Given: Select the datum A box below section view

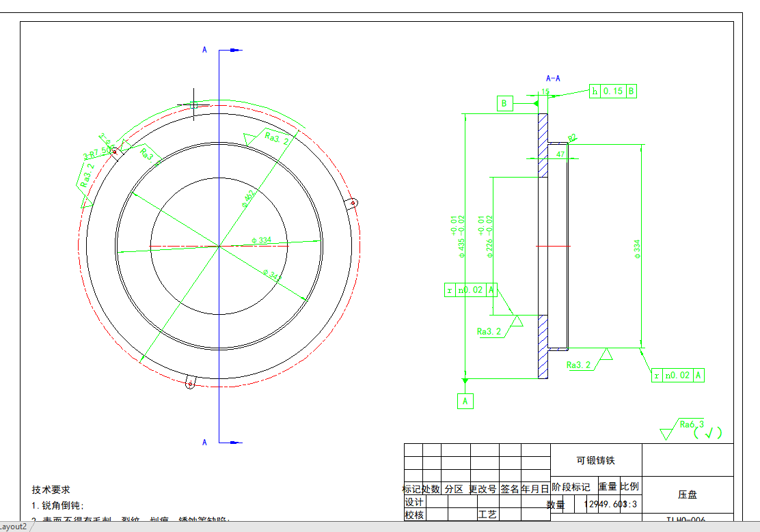Looking at the screenshot, I should tap(465, 401).
